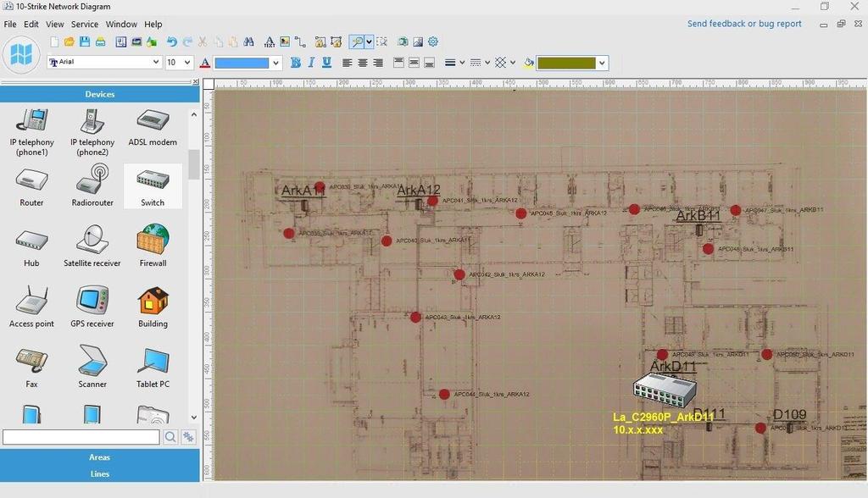
Task: Click the red font color A icon
Action: (x=205, y=63)
